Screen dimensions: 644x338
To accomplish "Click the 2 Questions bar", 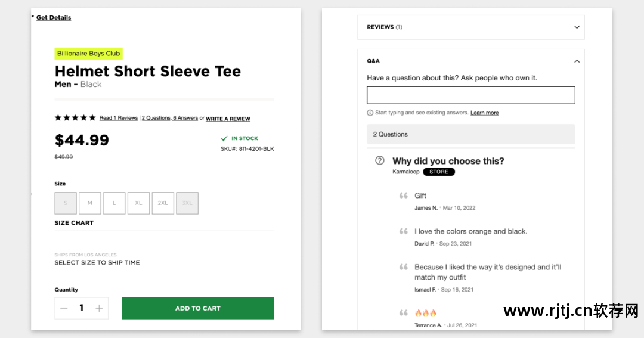I will point(470,134).
